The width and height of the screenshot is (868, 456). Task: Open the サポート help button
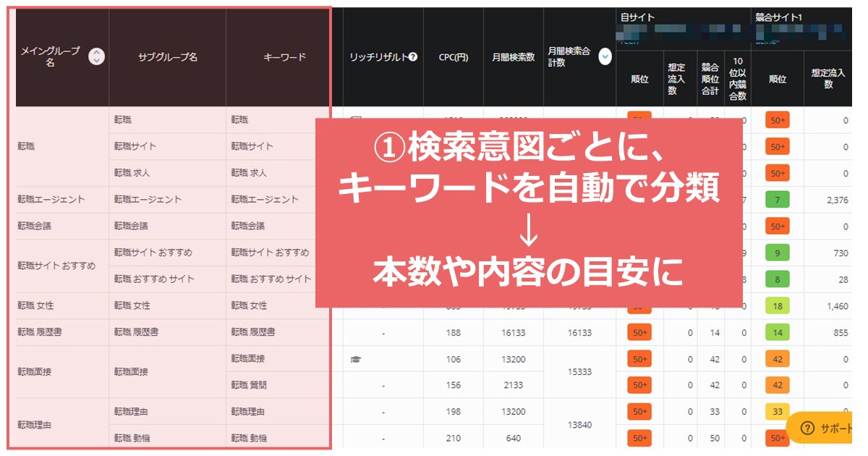click(826, 428)
